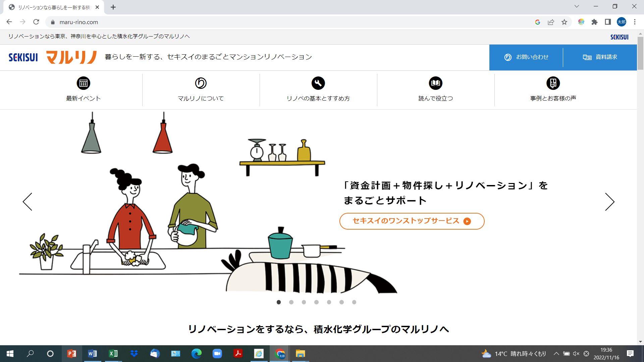This screenshot has height=362, width=644.
Task: Open Chrome extensions puzzle icon
Action: (594, 22)
